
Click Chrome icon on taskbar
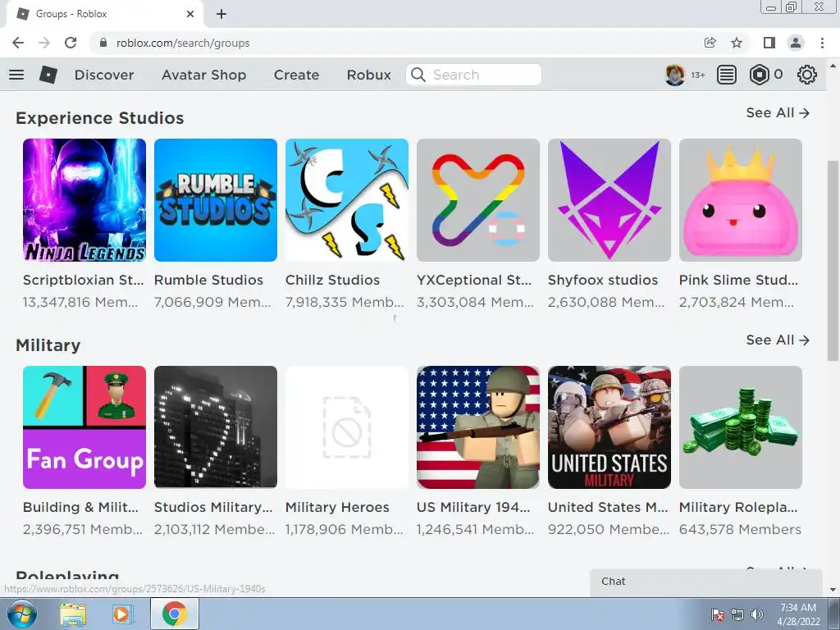(175, 614)
